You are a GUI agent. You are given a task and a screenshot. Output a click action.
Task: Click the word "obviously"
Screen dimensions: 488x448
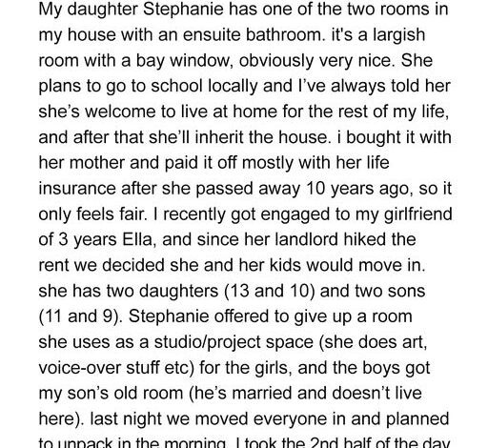point(276,61)
